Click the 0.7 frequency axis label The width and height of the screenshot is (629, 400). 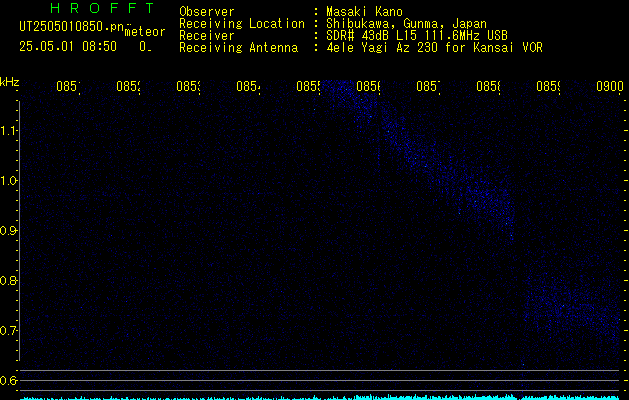[8, 330]
